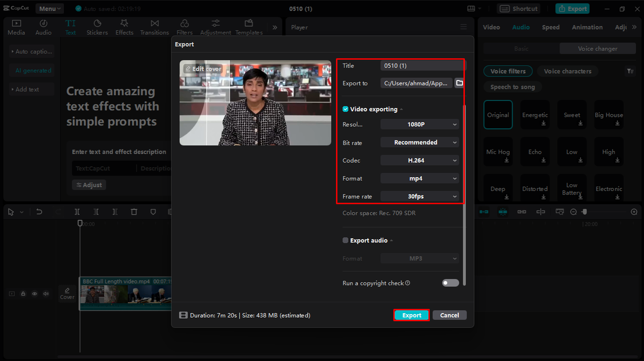Show more toolbar panels with double chevron
Screen dimensions: 644x361
click(x=275, y=28)
